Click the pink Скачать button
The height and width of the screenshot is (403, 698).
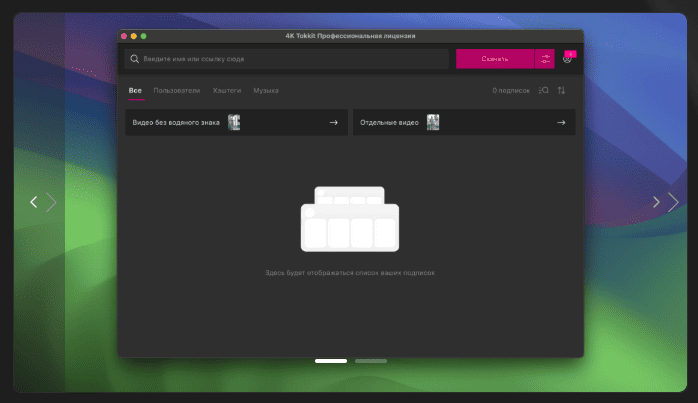(495, 59)
